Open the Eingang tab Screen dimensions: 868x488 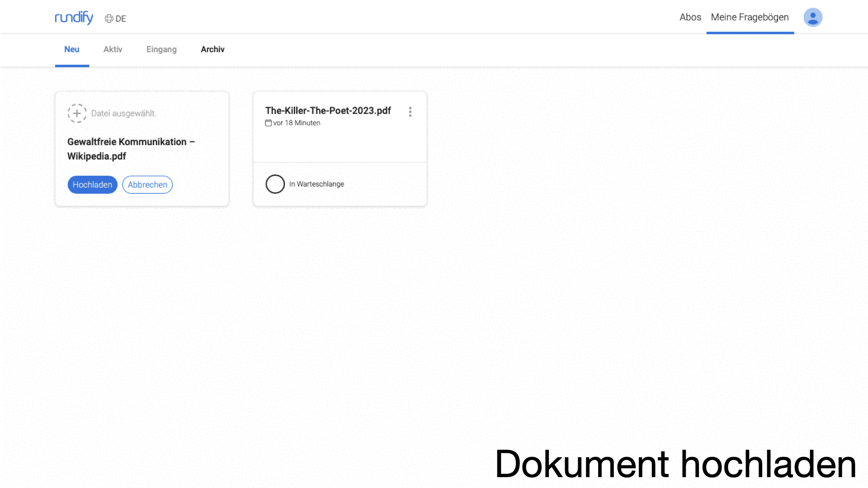coord(161,49)
